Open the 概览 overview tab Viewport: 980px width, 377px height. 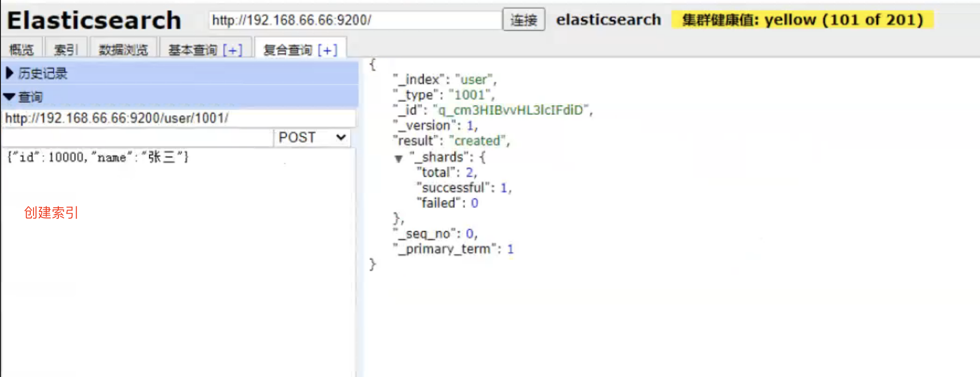pyautogui.click(x=22, y=49)
